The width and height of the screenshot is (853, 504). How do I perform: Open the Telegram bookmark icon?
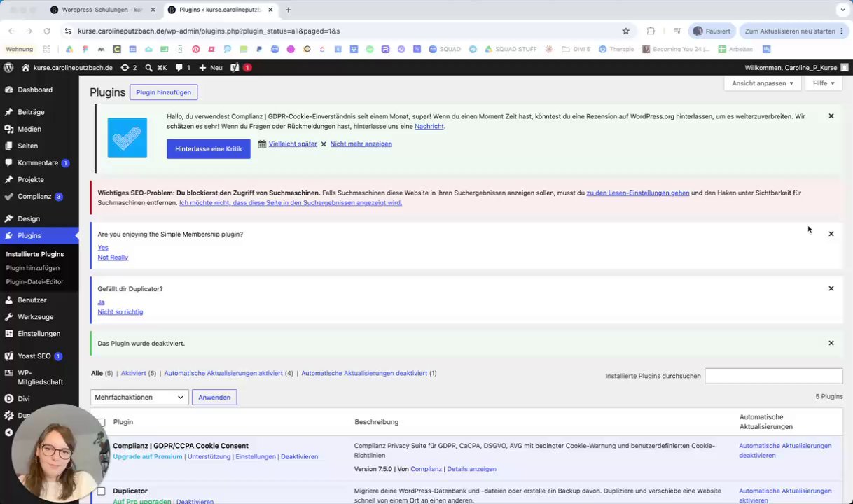(473, 49)
